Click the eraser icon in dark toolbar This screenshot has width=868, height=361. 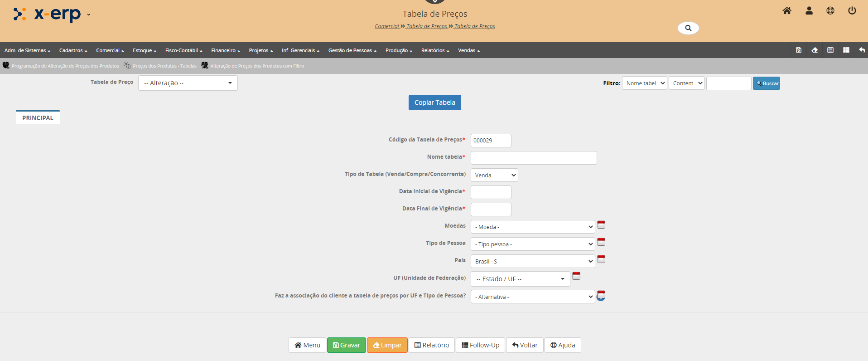pyautogui.click(x=814, y=50)
